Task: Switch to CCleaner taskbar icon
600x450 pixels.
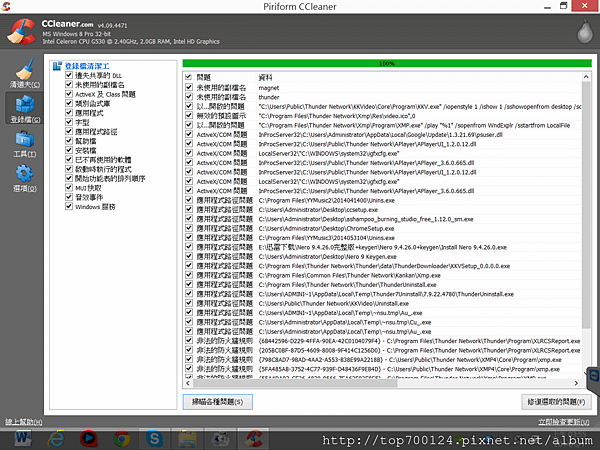Action: 253,438
